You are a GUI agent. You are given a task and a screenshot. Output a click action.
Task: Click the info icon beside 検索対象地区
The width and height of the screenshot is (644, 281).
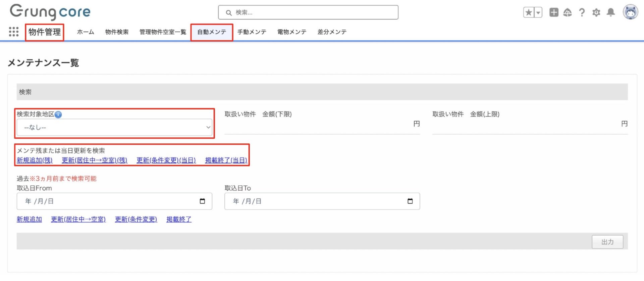[x=58, y=114]
